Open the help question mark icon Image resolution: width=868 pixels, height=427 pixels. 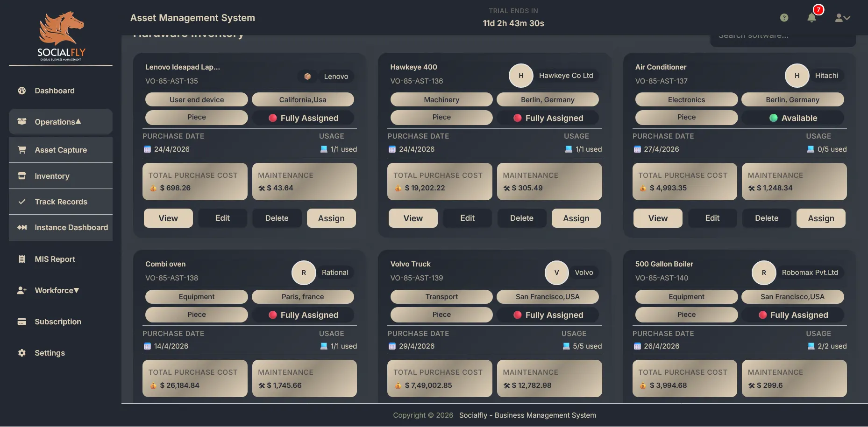point(784,18)
